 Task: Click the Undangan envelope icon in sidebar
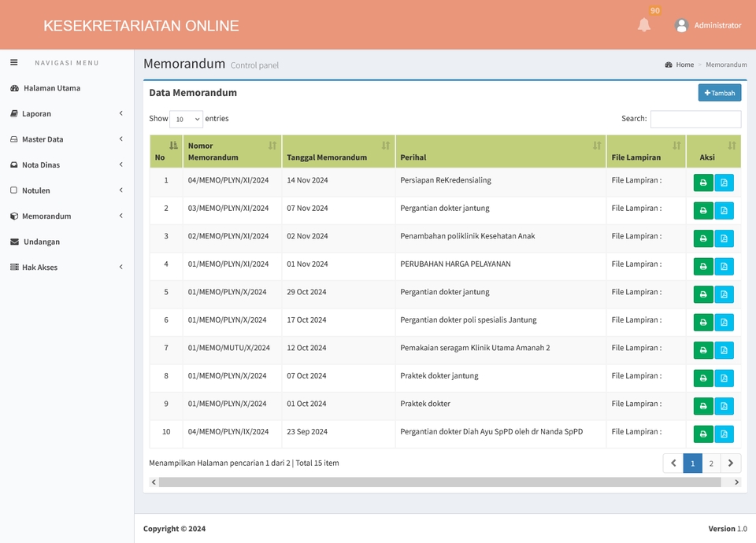pos(14,242)
